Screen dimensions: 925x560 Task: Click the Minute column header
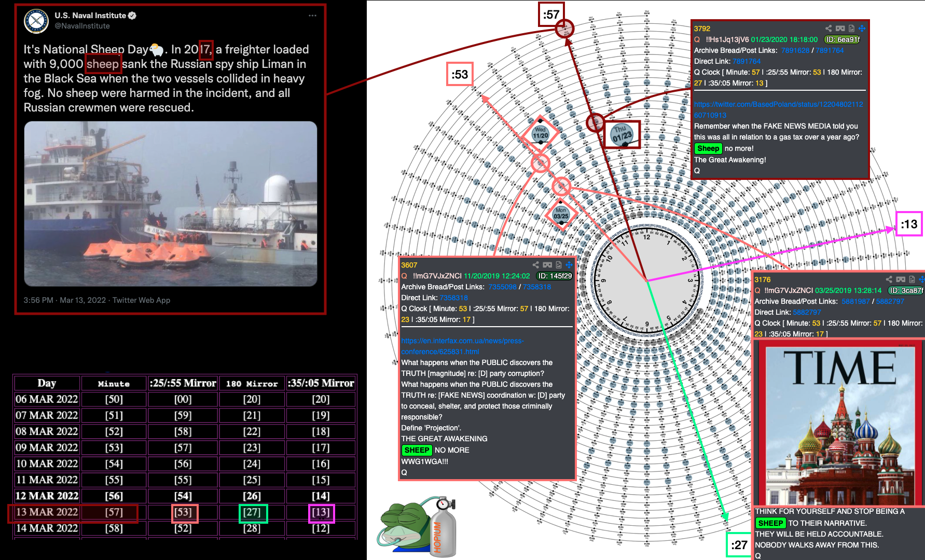114,384
